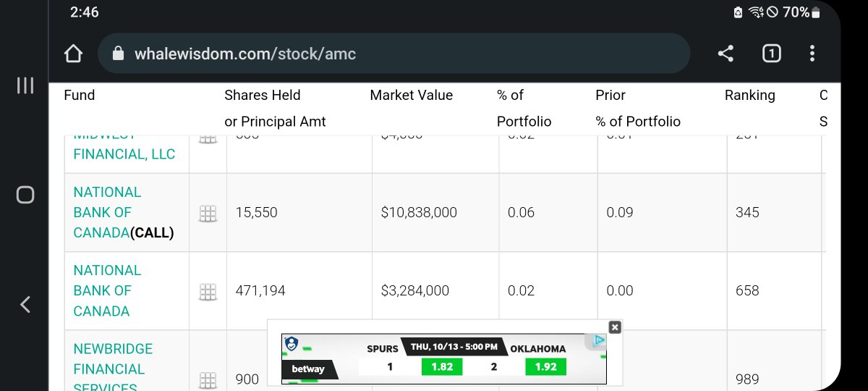Open MIDWEST FINANCIAL, LLC fund link
Image resolution: width=868 pixels, height=391 pixels.
coord(124,148)
